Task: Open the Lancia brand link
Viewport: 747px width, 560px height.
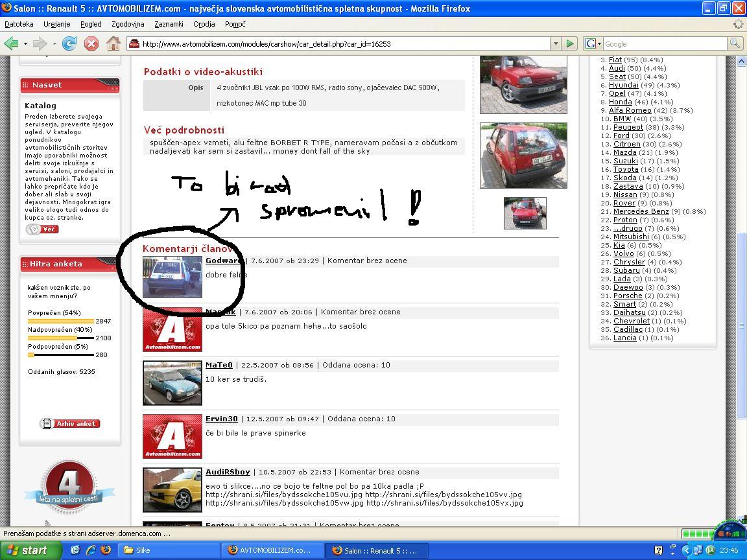Action: click(x=624, y=338)
